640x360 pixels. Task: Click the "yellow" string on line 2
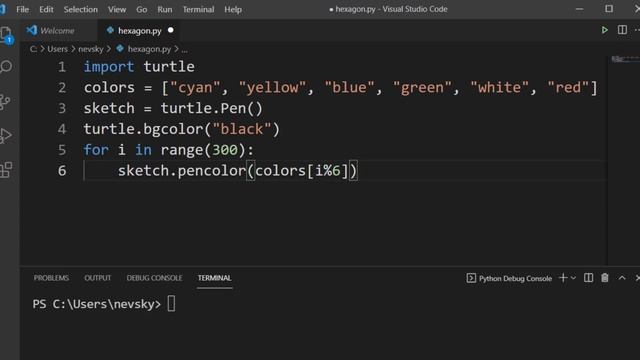click(272, 88)
